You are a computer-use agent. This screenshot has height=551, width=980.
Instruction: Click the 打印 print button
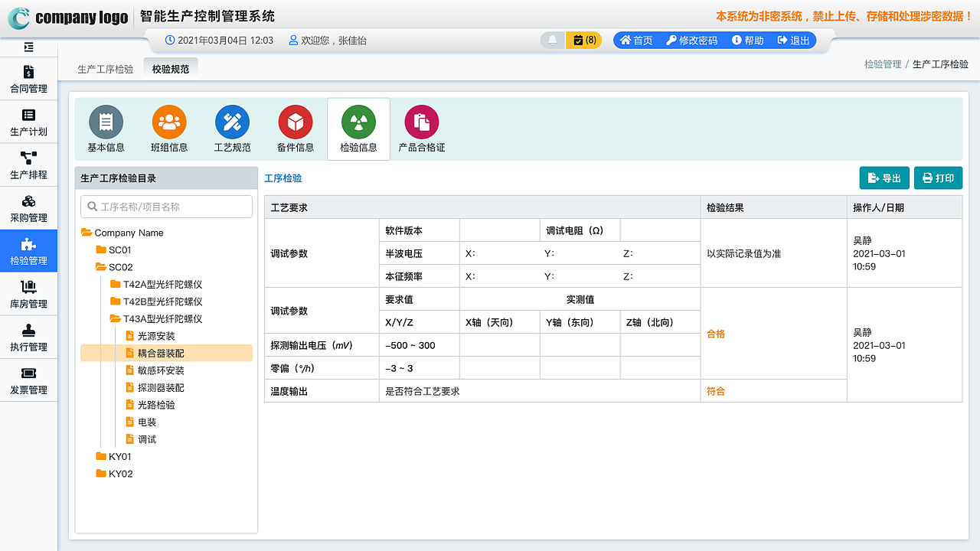938,178
